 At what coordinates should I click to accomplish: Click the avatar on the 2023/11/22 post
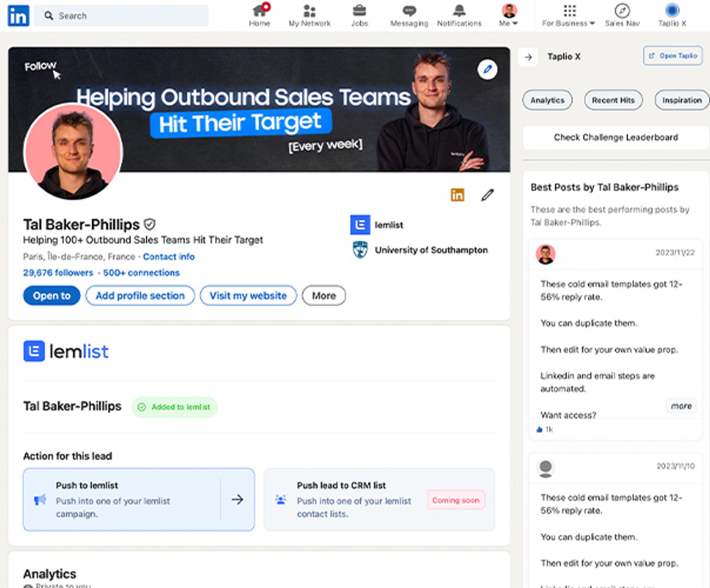tap(546, 254)
